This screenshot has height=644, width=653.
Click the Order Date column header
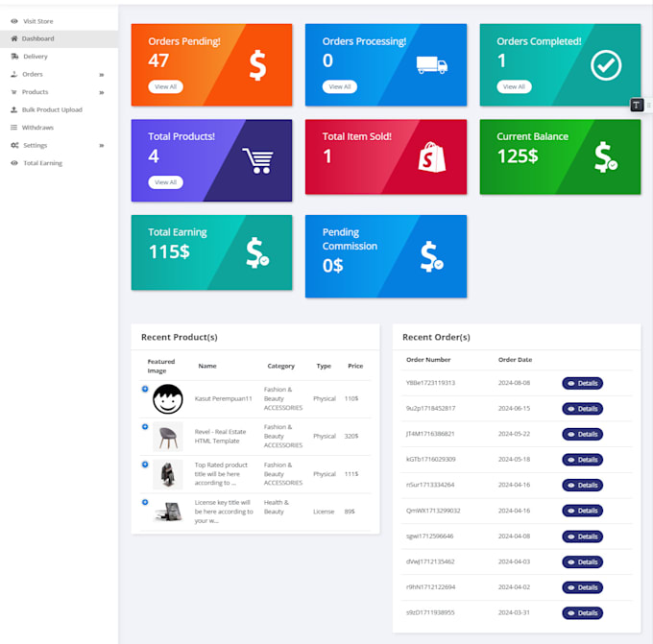point(515,360)
